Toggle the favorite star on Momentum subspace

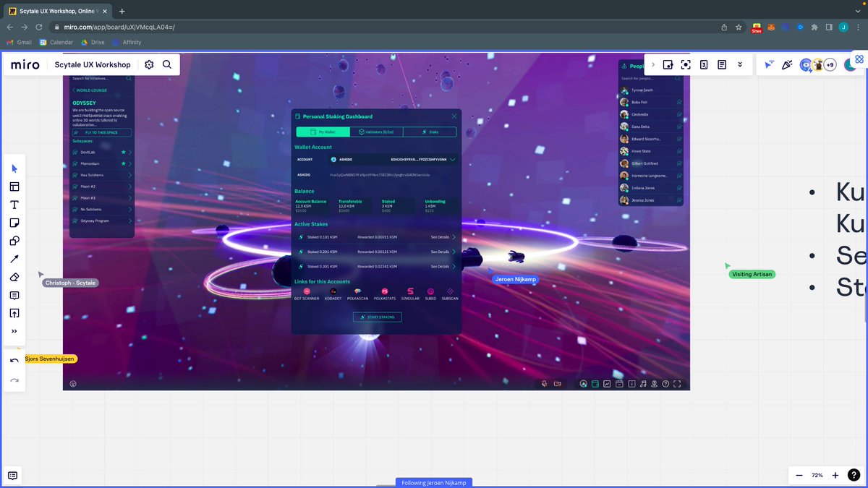click(123, 163)
